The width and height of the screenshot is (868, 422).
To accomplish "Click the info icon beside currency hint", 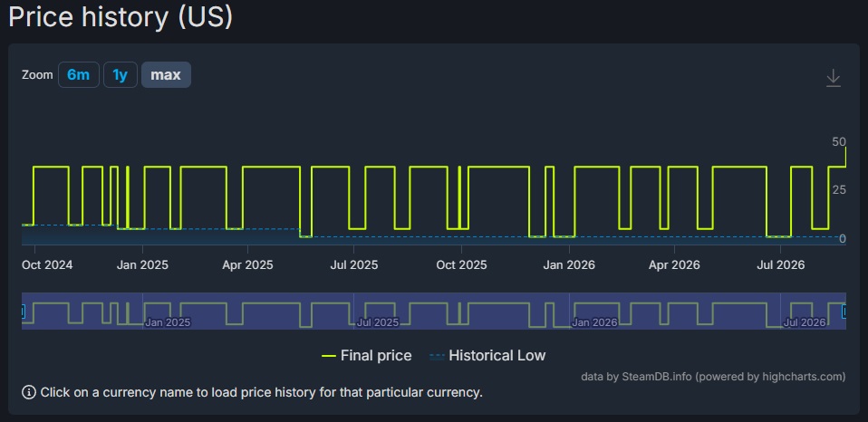I will pyautogui.click(x=29, y=393).
